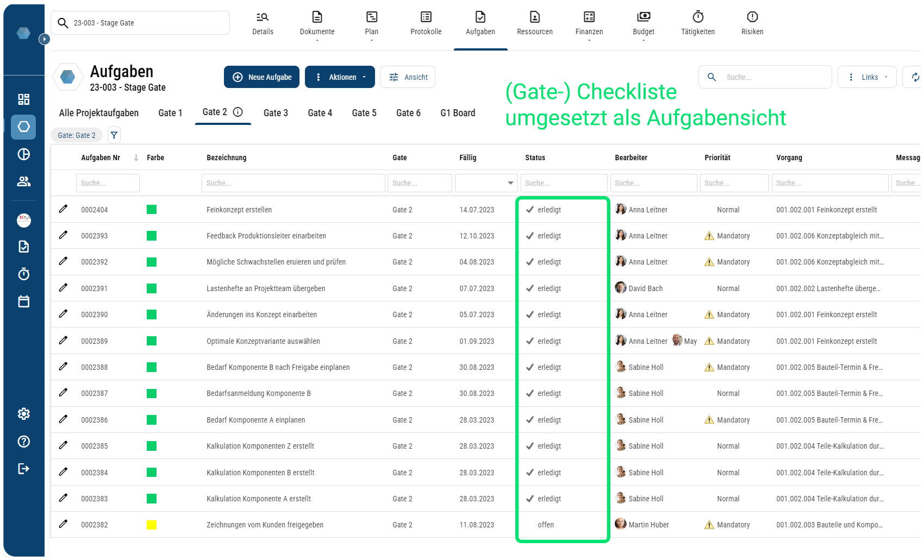Select the G1 Board tab
This screenshot has width=924, height=560.
pos(457,113)
